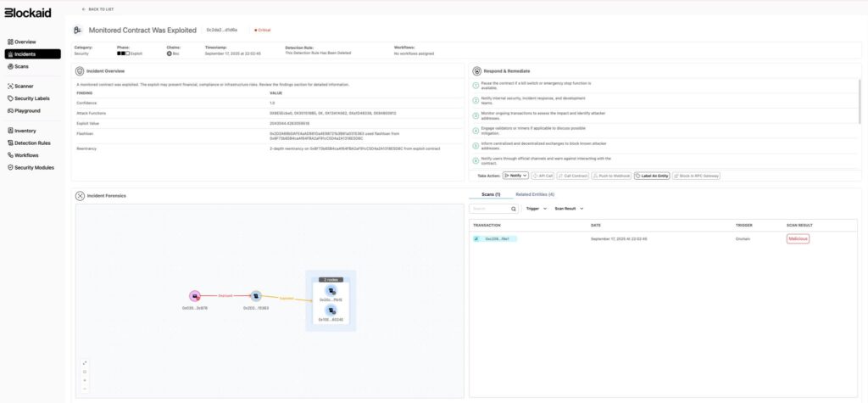The width and height of the screenshot is (868, 403).
Task: Click the Incident Overview shield icon
Action: click(x=80, y=71)
